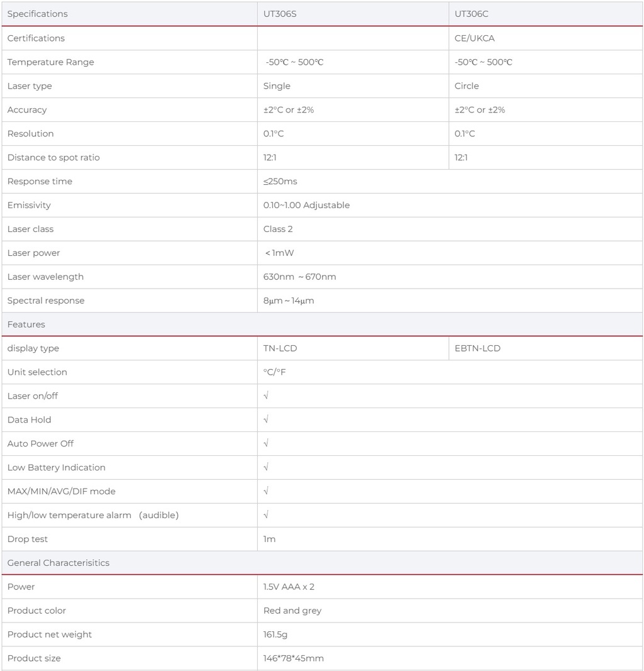This screenshot has height=671, width=644.
Task: Click the Low Battery Indication checkmark
Action: [x=266, y=467]
